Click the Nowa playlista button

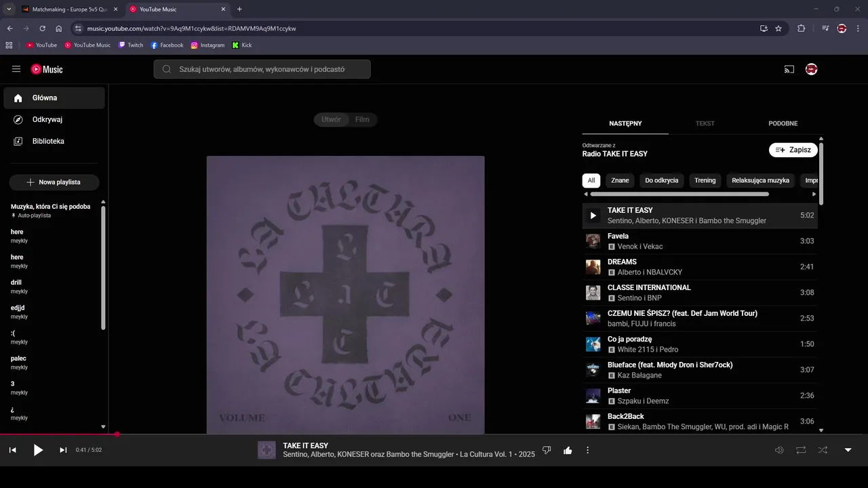[x=54, y=182]
